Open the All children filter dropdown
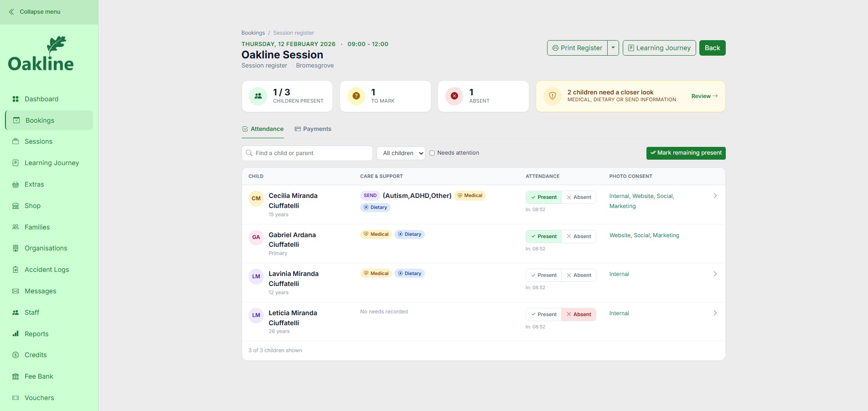Image resolution: width=868 pixels, height=411 pixels. click(x=401, y=153)
